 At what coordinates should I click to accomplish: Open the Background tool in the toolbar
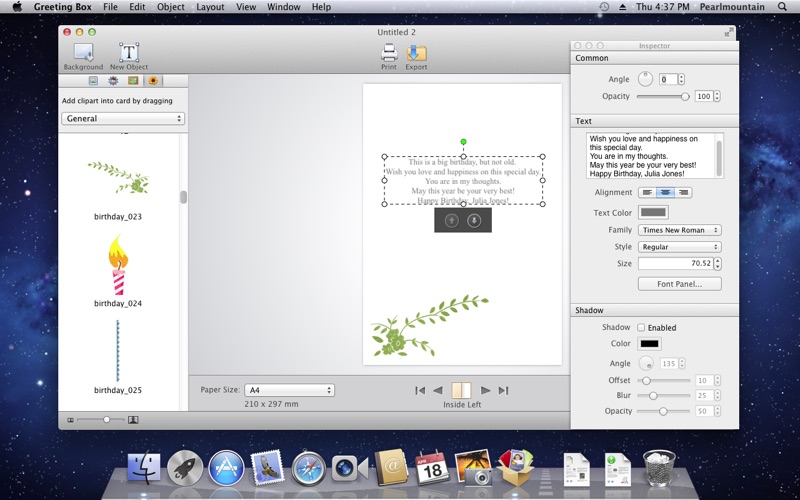(83, 56)
